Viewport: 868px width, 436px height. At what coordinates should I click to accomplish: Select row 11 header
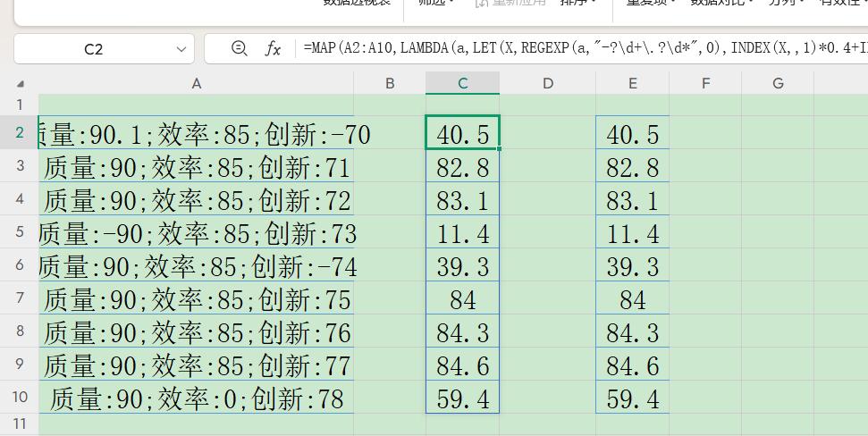(x=20, y=423)
